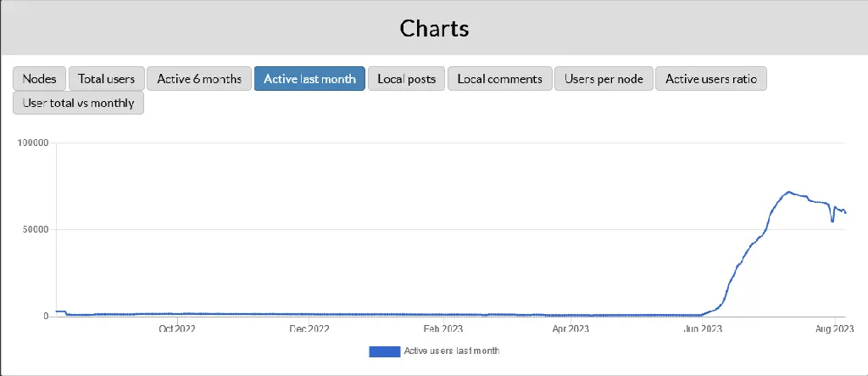Click the Feb 2023 x-axis label
This screenshot has height=376, width=868.
(442, 328)
